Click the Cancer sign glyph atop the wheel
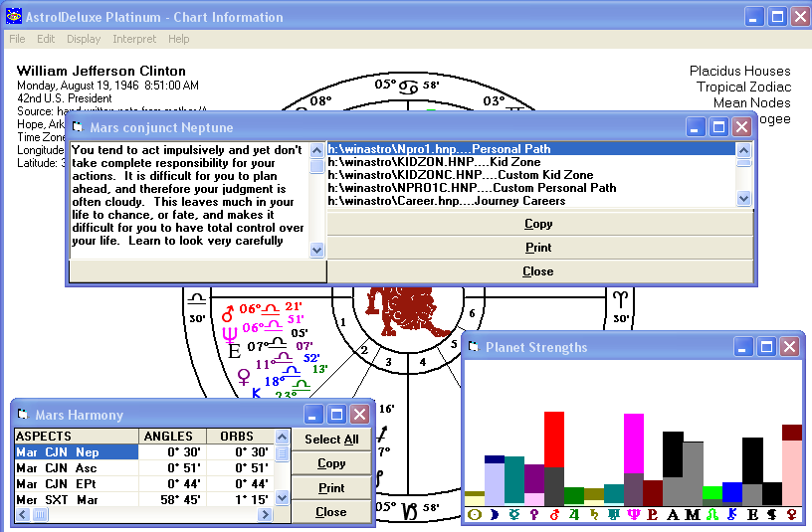 coord(408,87)
